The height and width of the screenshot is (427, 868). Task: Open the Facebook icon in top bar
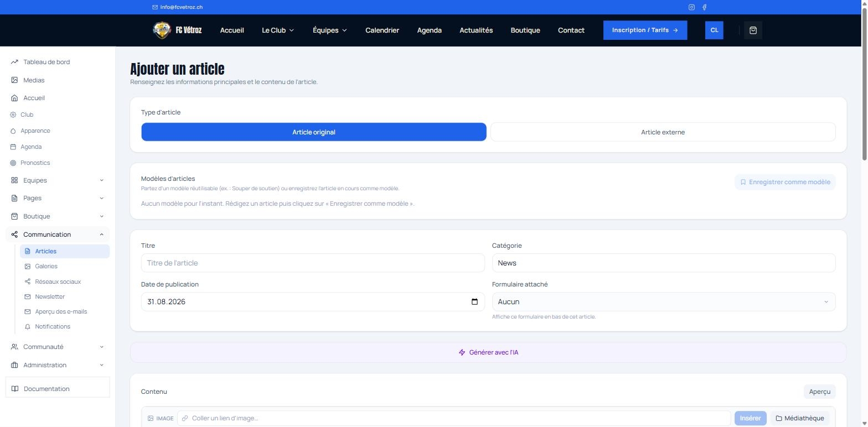click(x=704, y=7)
